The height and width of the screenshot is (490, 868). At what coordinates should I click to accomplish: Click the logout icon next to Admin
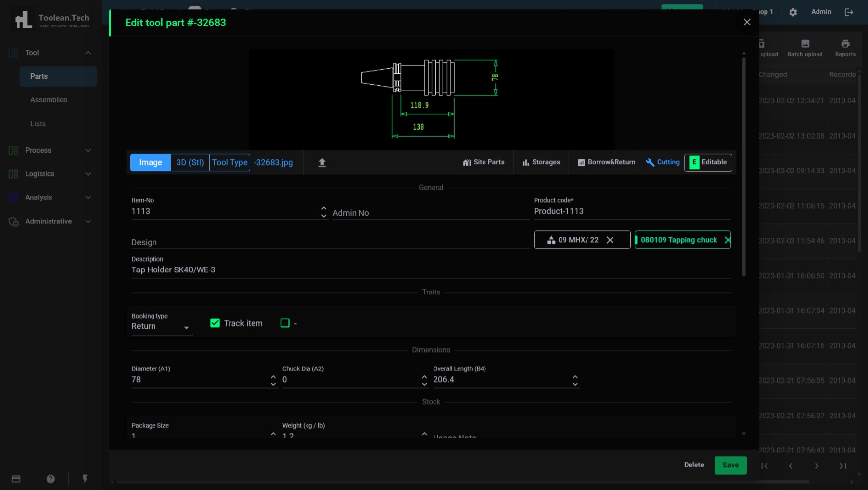coord(849,12)
